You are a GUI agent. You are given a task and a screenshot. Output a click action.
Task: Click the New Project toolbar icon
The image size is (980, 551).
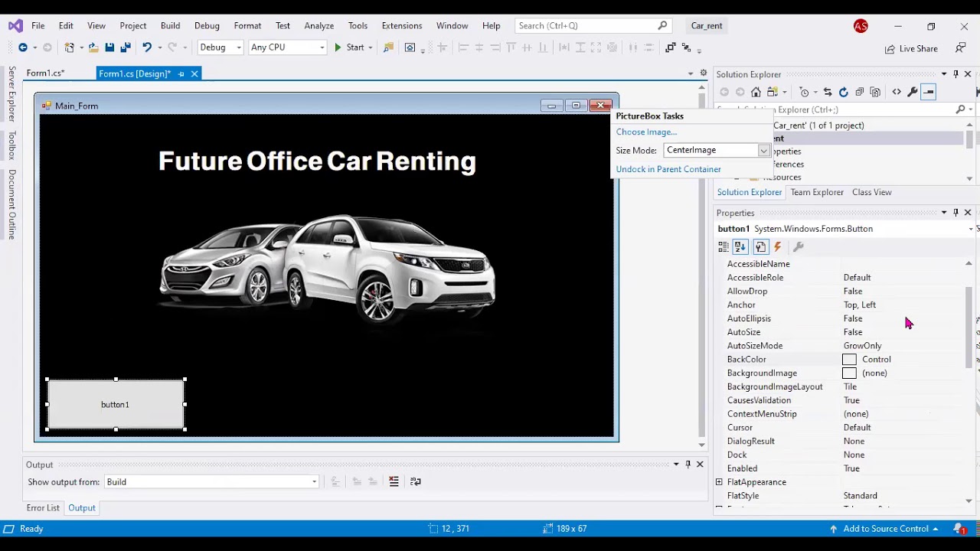[70, 47]
